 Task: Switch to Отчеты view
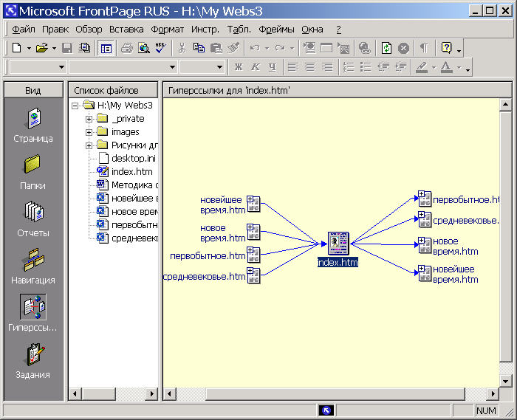coord(33,219)
